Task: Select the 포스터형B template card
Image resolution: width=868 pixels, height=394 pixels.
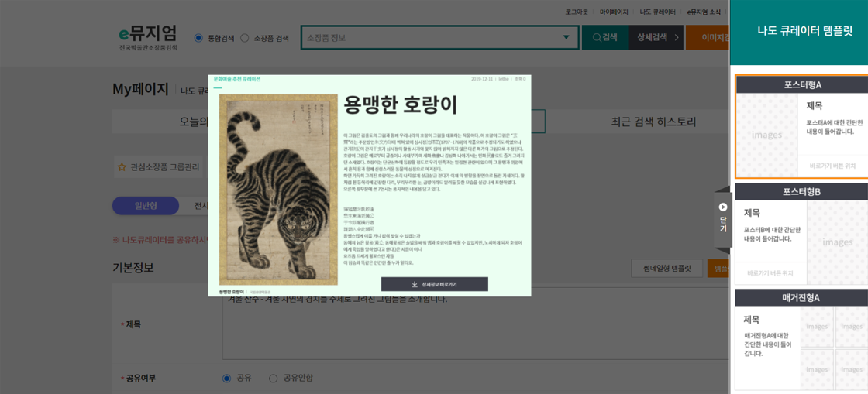Action: 801,234
